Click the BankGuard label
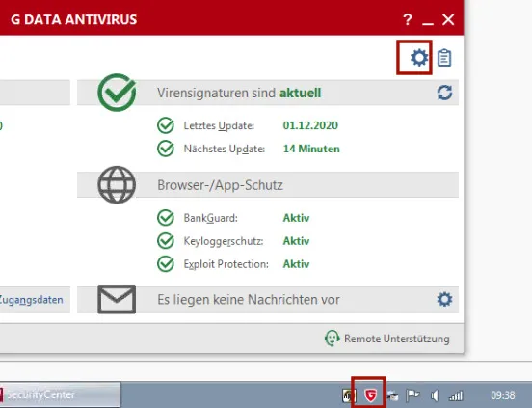The height and width of the screenshot is (408, 532). 211,218
